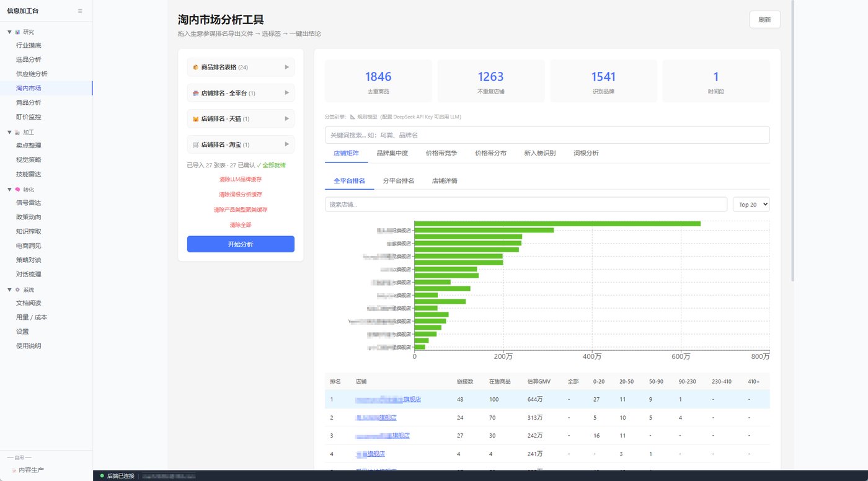Viewport: 868px width, 481px height.
Task: Open the rank 1 store link in table
Action: (388, 399)
